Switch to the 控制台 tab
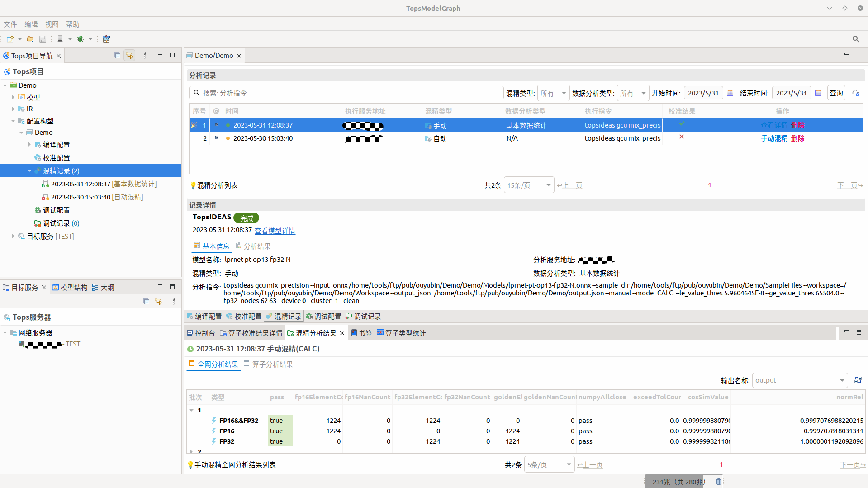The width and height of the screenshot is (868, 488). pos(201,333)
